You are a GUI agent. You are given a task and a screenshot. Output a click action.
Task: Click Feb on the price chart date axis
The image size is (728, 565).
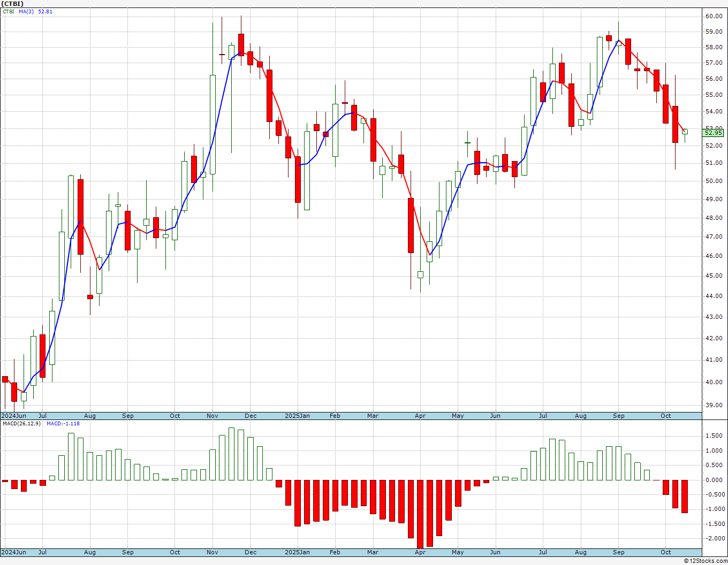pyautogui.click(x=335, y=416)
